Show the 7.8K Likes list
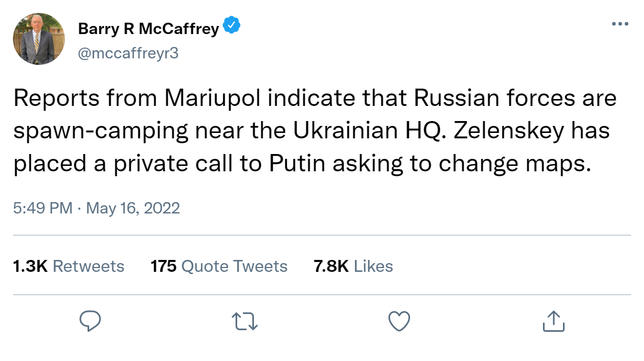The height and width of the screenshot is (361, 644). pyautogui.click(x=353, y=266)
